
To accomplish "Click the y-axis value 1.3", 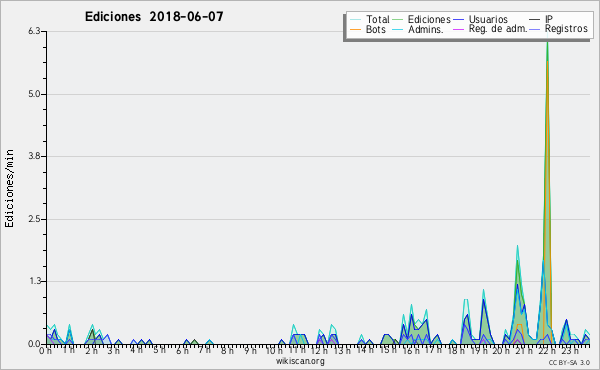I will [x=34, y=282].
